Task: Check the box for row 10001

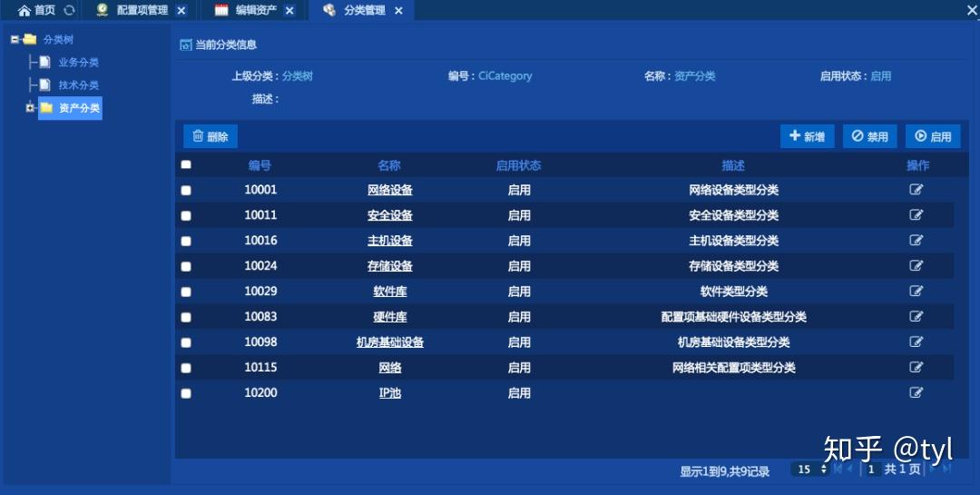Action: tap(186, 190)
